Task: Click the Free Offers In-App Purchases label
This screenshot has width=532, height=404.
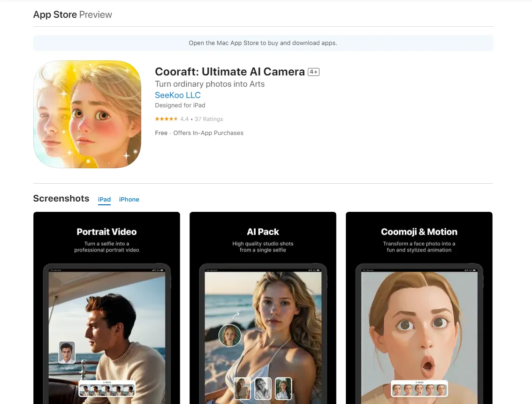Action: tap(199, 133)
